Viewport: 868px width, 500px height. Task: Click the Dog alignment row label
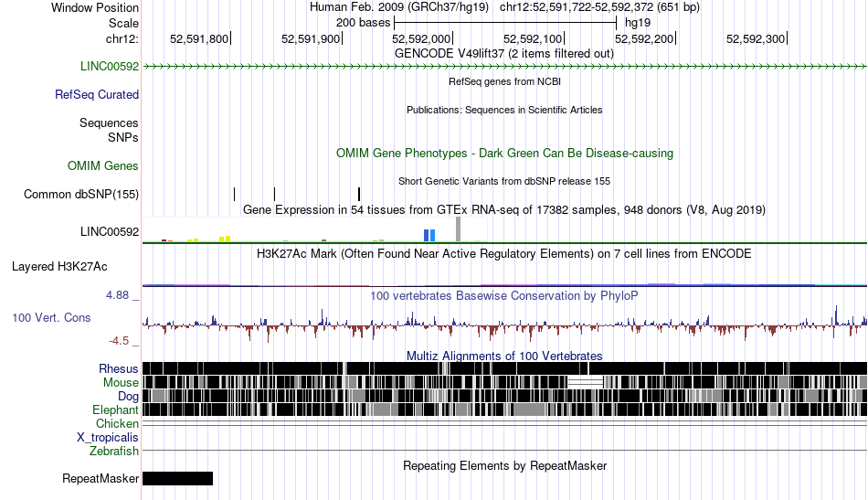point(128,397)
